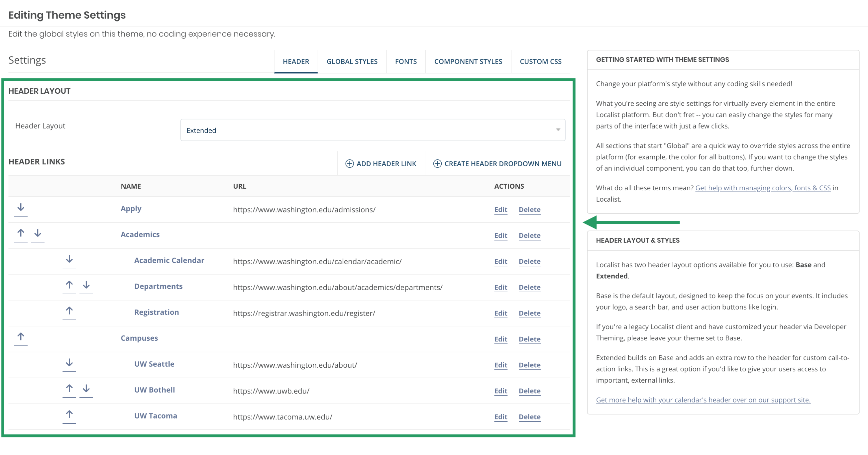Open the Header Layout dropdown

point(372,130)
